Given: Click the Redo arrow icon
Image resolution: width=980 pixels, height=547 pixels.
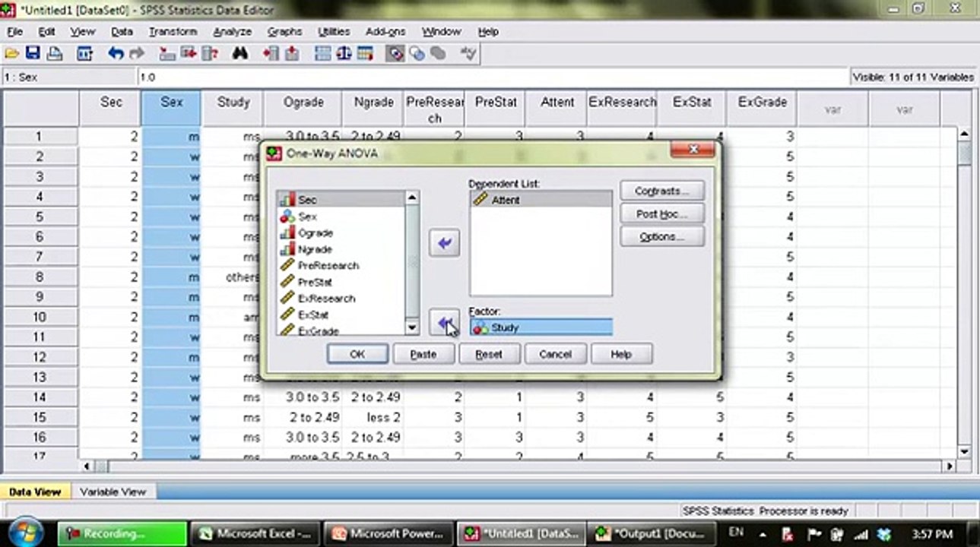Looking at the screenshot, I should point(137,53).
